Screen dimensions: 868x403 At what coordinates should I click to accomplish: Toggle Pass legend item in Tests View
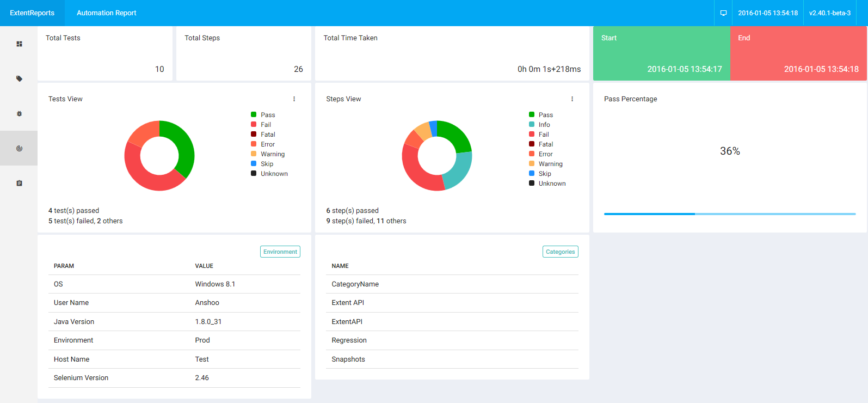coord(268,115)
